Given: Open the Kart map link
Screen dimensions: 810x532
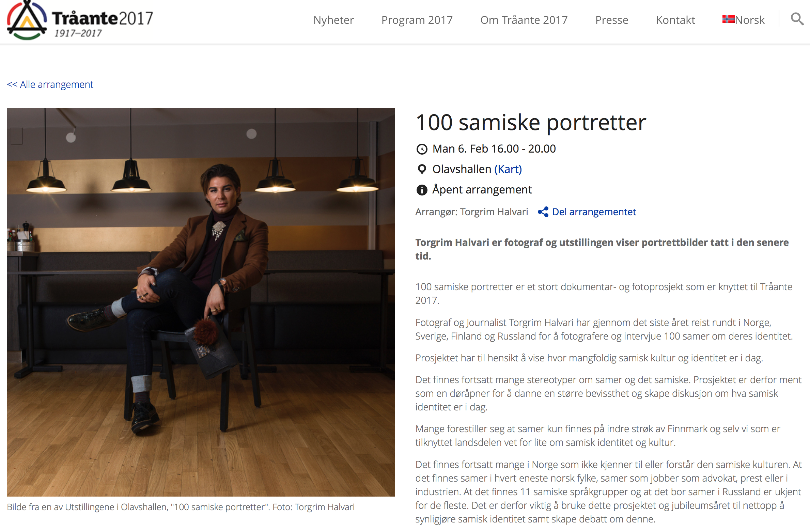Looking at the screenshot, I should pos(508,169).
